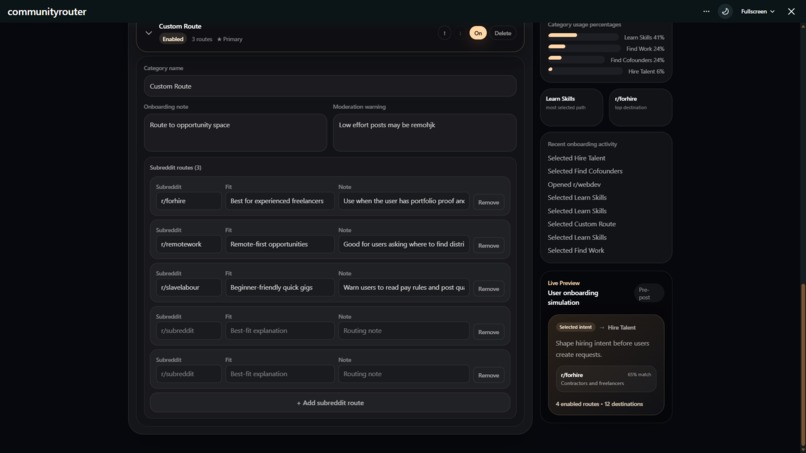Click the Primary star label
The image size is (806, 453).
point(229,39)
